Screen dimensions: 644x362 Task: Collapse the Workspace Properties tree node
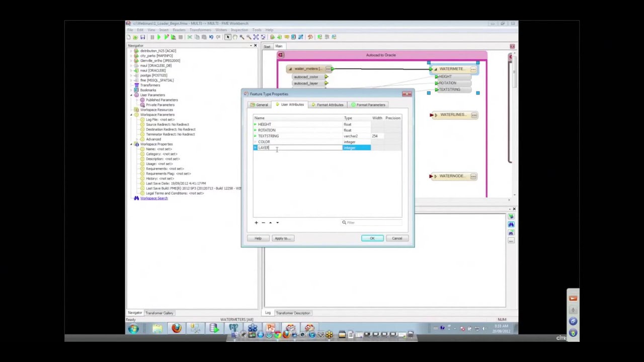(131, 144)
